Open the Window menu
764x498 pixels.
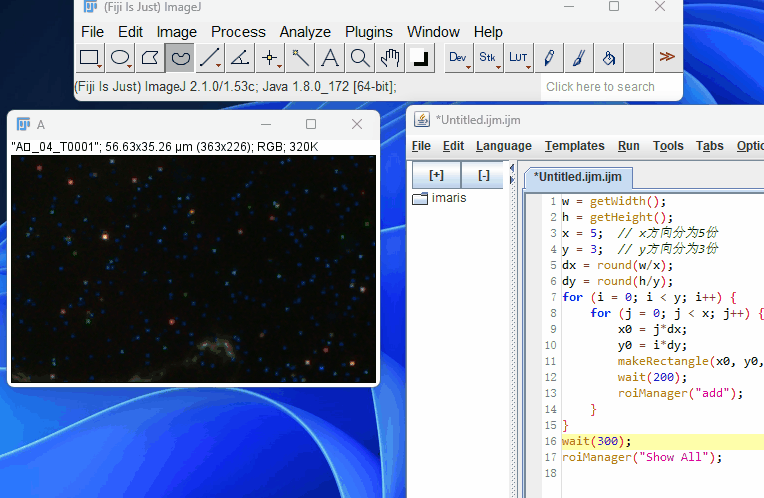click(x=433, y=32)
